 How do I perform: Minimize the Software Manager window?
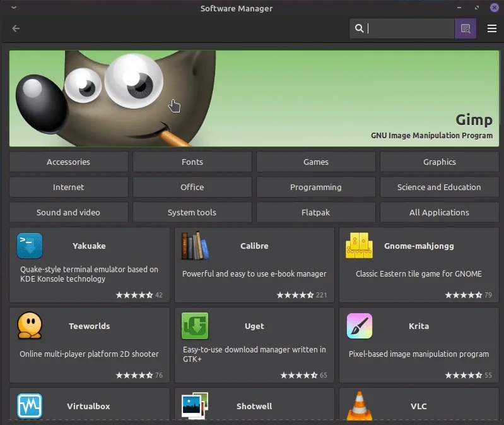tap(459, 8)
